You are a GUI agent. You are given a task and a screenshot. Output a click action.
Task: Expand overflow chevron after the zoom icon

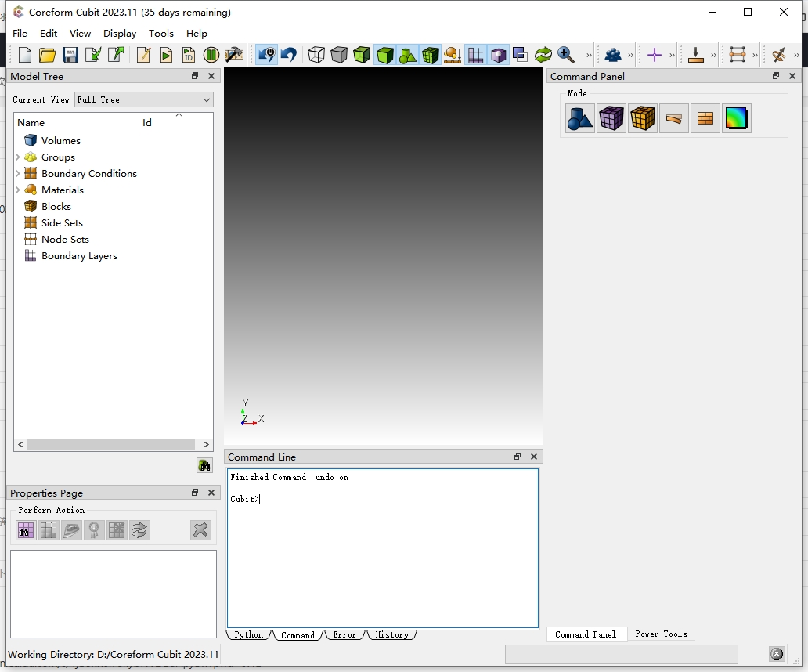coord(589,55)
